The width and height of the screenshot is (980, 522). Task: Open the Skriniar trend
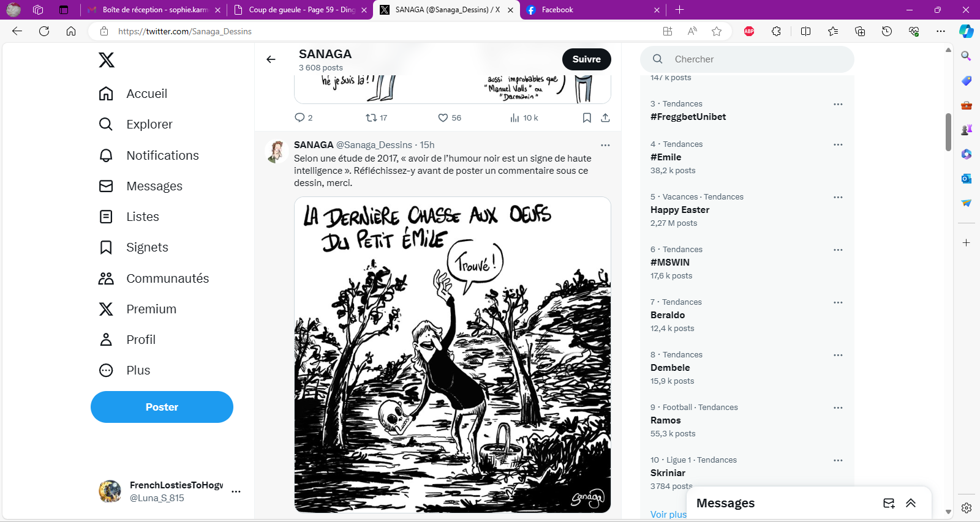(x=668, y=473)
